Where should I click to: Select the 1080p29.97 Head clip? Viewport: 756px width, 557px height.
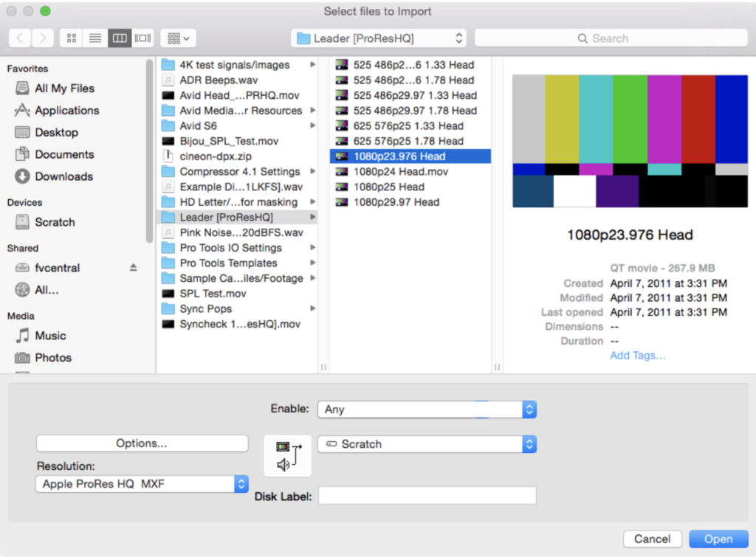(410, 202)
